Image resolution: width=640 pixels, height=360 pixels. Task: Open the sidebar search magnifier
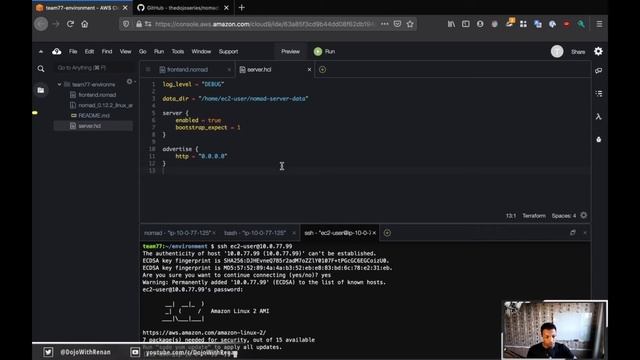click(41, 69)
